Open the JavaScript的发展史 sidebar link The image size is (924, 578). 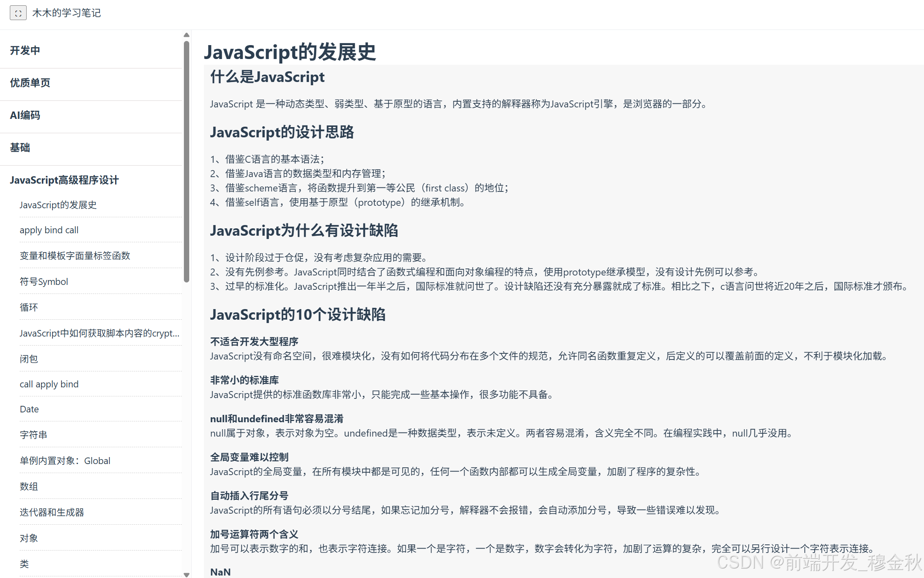tap(58, 205)
